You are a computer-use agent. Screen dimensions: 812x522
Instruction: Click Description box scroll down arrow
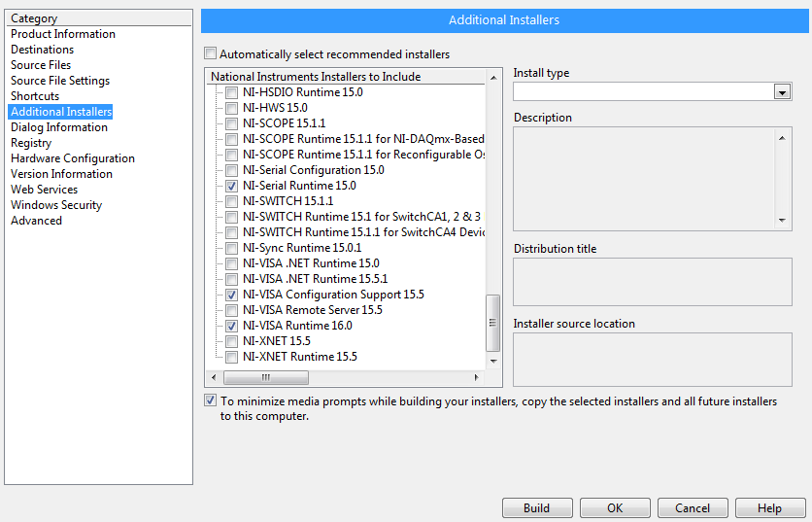click(782, 221)
